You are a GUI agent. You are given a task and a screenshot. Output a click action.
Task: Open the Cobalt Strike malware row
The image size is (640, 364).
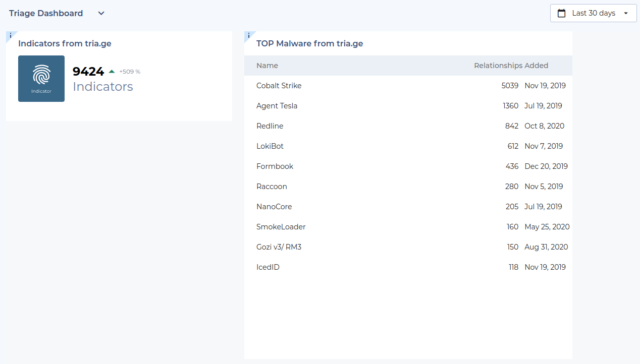(x=408, y=86)
